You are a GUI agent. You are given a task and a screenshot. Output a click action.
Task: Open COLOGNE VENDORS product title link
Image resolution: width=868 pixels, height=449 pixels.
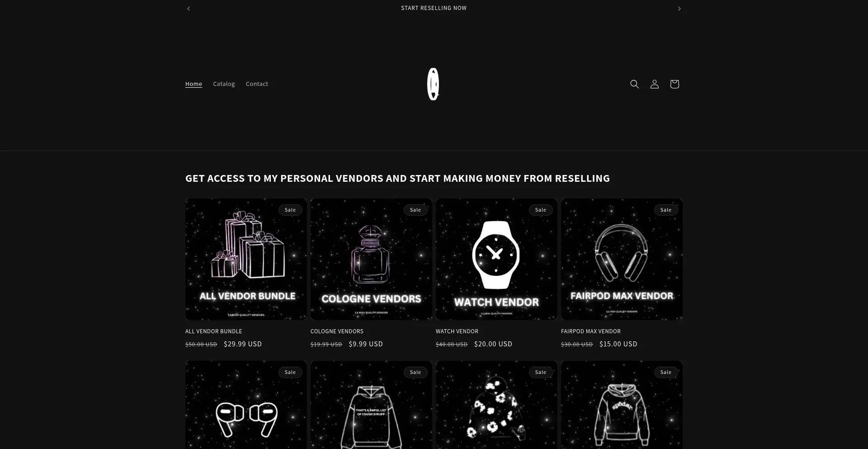point(337,331)
